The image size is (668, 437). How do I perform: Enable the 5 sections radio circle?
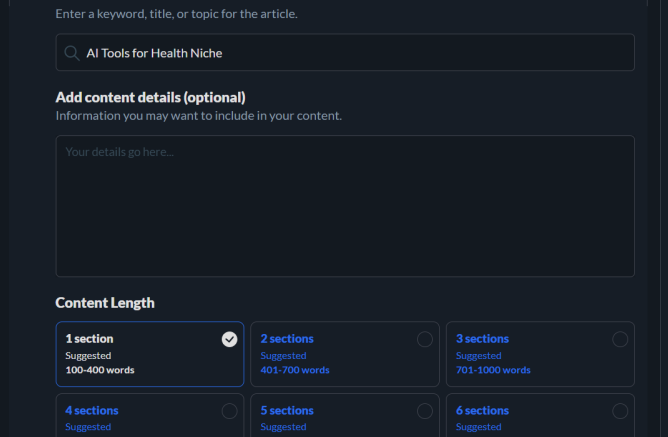424,411
